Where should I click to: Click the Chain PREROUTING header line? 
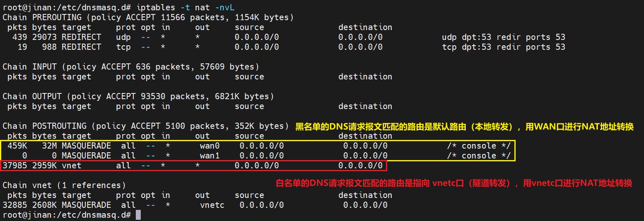(148, 17)
